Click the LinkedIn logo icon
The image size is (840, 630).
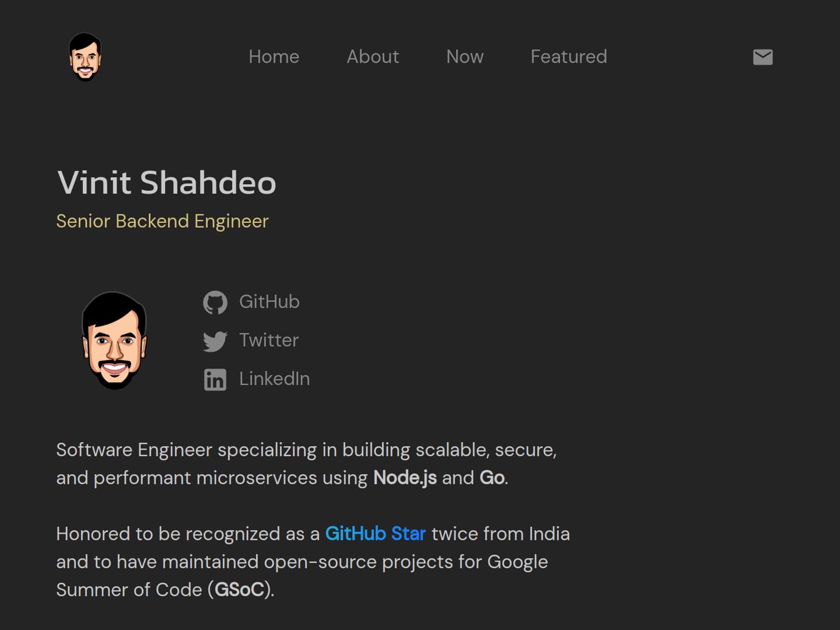215,380
